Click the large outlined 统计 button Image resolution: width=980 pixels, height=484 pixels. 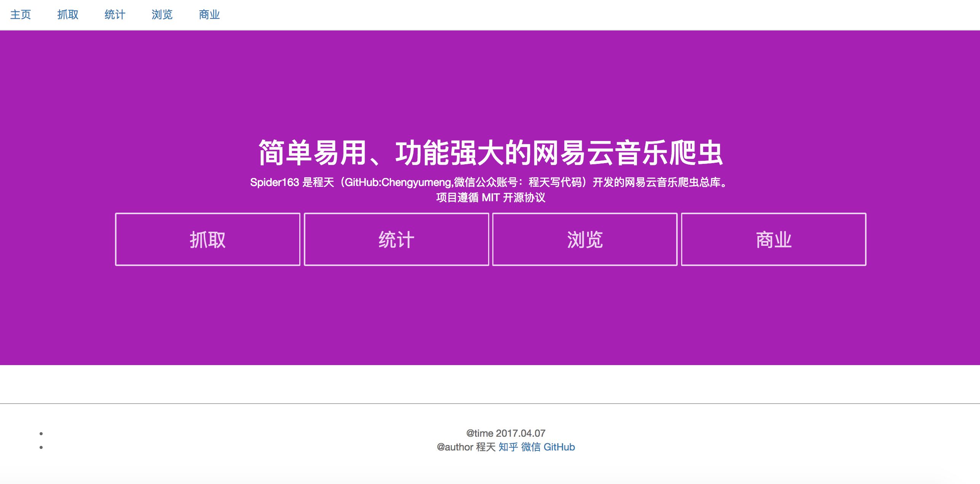[396, 239]
